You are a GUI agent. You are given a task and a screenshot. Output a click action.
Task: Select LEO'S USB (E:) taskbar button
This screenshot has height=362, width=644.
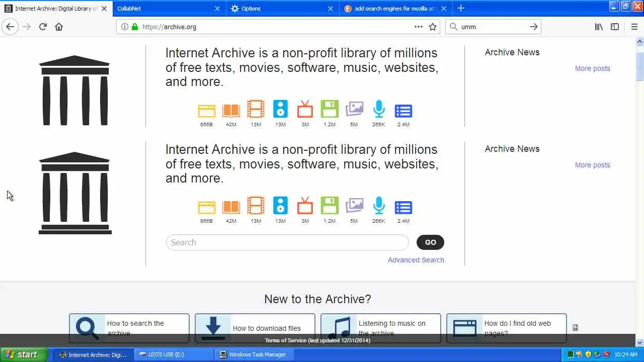tap(174, 354)
